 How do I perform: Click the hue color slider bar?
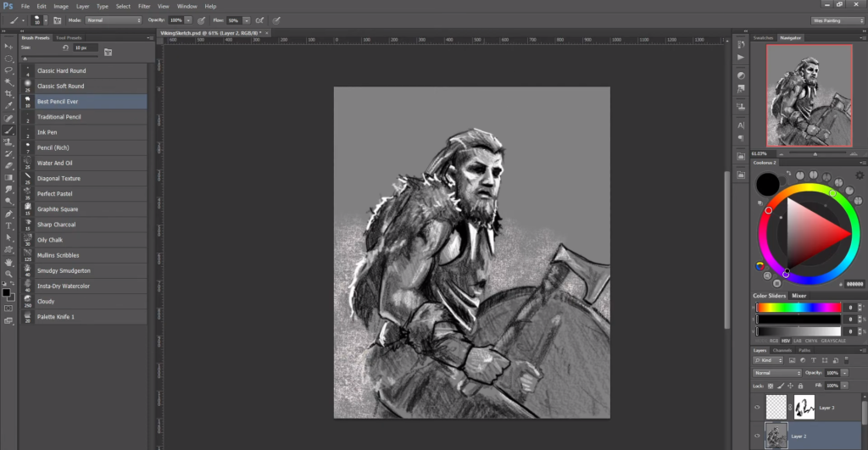click(798, 307)
